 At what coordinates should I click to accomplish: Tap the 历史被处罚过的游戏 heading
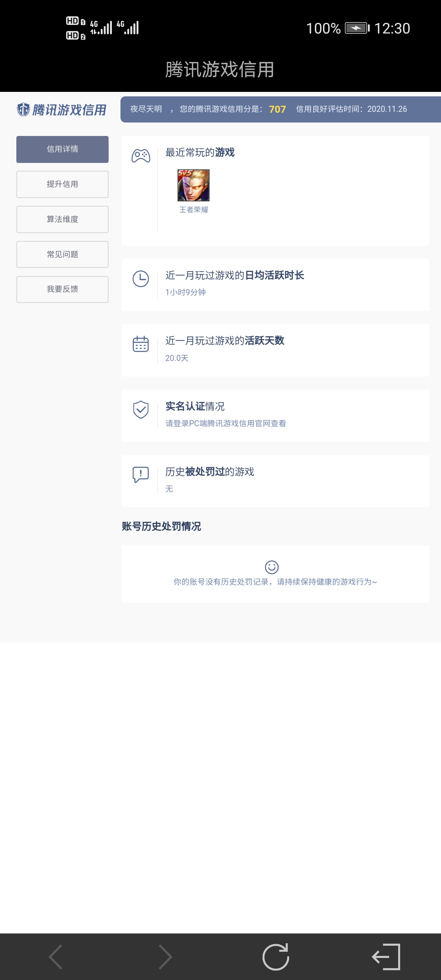pyautogui.click(x=210, y=472)
